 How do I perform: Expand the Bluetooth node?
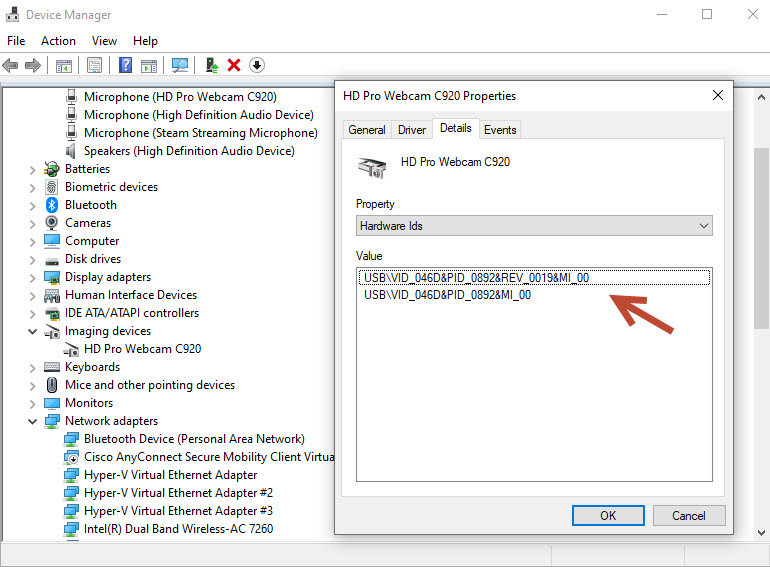pyautogui.click(x=32, y=206)
